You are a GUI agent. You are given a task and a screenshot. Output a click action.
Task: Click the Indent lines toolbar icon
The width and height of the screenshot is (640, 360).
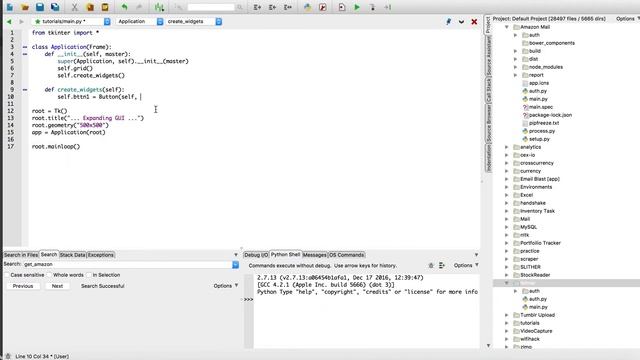click(x=257, y=7)
